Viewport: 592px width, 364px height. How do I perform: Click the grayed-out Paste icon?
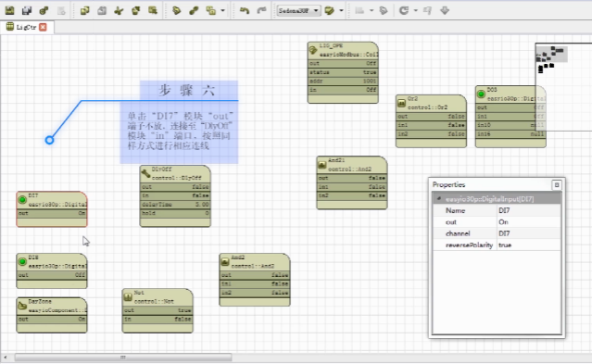[102, 10]
